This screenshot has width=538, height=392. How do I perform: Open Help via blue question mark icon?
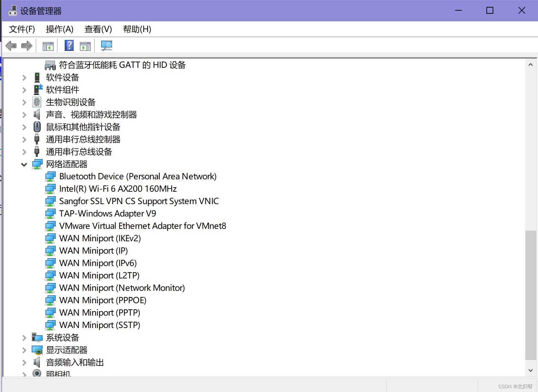69,45
